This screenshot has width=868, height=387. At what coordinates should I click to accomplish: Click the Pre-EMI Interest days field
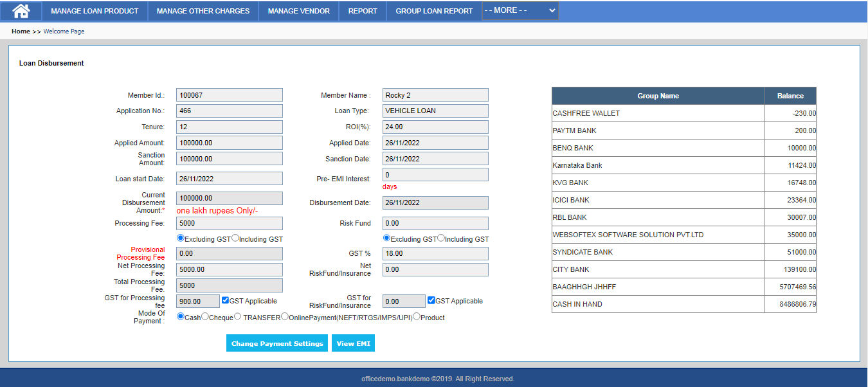pos(435,175)
